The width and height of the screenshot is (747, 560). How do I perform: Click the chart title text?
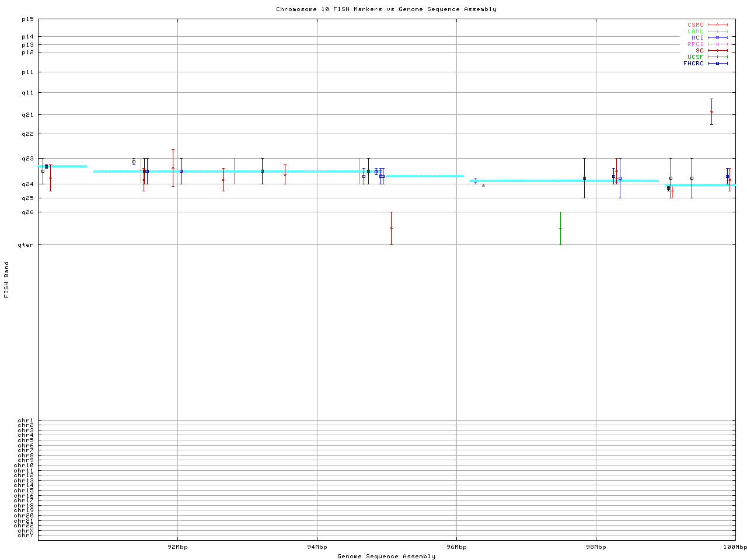tap(386, 9)
